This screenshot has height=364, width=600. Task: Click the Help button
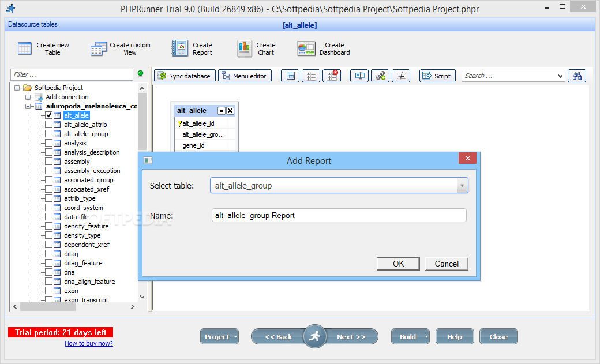click(455, 337)
